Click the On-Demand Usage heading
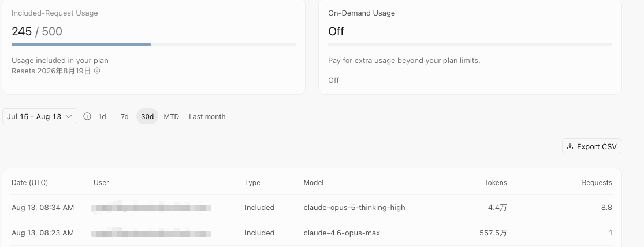The height and width of the screenshot is (247, 644). [x=362, y=13]
